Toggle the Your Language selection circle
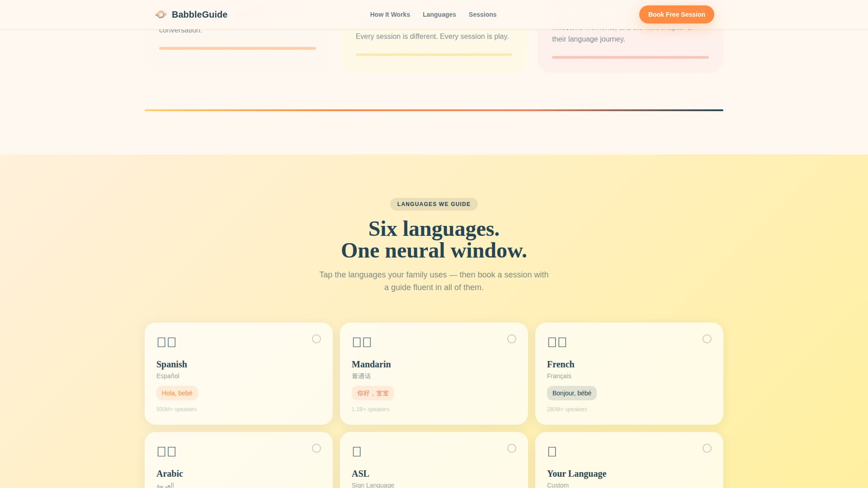Viewport: 868px width, 488px height. click(707, 448)
